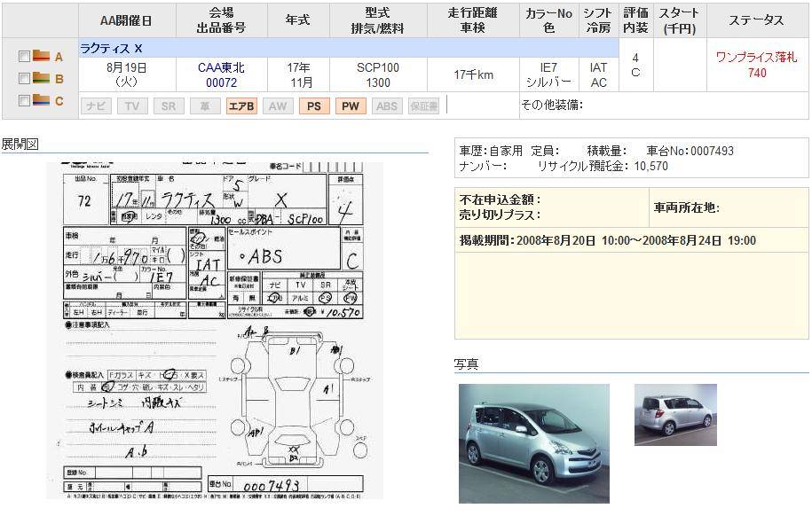Click the シフト 冷房 column header
Image resolution: width=812 pixels, height=516 pixels.
pyautogui.click(x=598, y=20)
